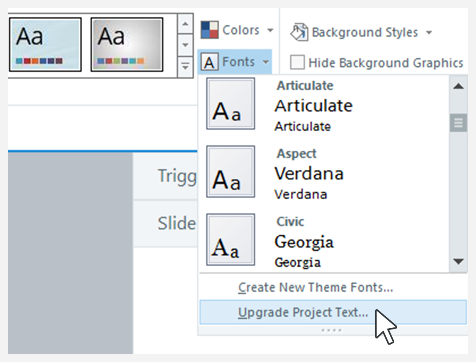This screenshot has width=476, height=362.
Task: Click Upgrade Project Text menu item
Action: (x=333, y=312)
